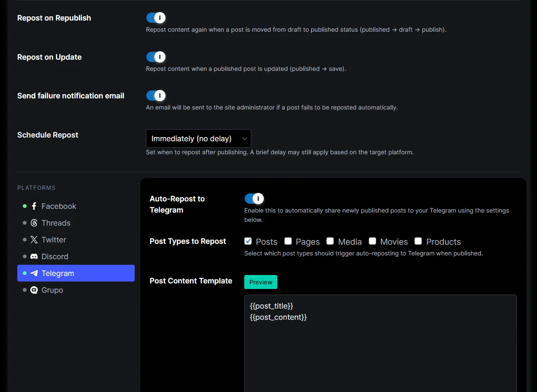
Task: Enable the Media post type checkbox
Action: click(330, 241)
